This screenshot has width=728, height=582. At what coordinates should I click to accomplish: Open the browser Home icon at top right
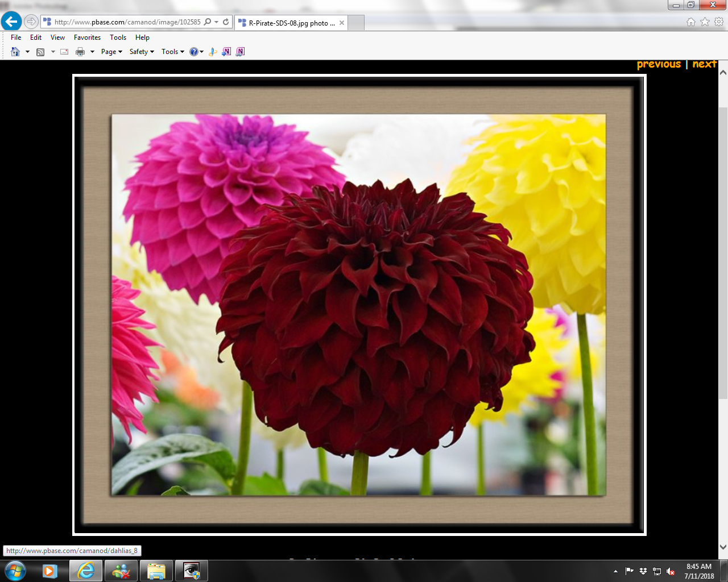691,22
